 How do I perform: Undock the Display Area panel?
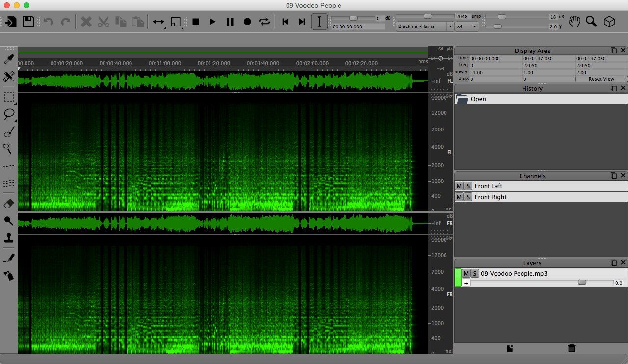[x=614, y=51]
